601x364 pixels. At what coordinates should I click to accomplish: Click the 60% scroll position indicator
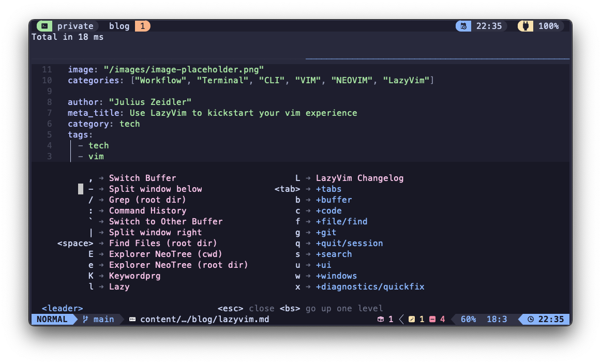pyautogui.click(x=469, y=319)
